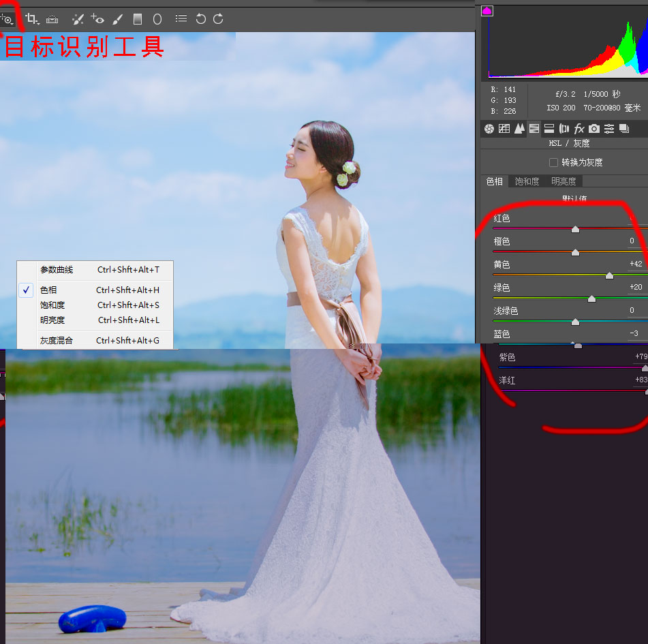Viewport: 648px width, 644px height.
Task: Select the Graduated Filter tool
Action: coord(138,19)
